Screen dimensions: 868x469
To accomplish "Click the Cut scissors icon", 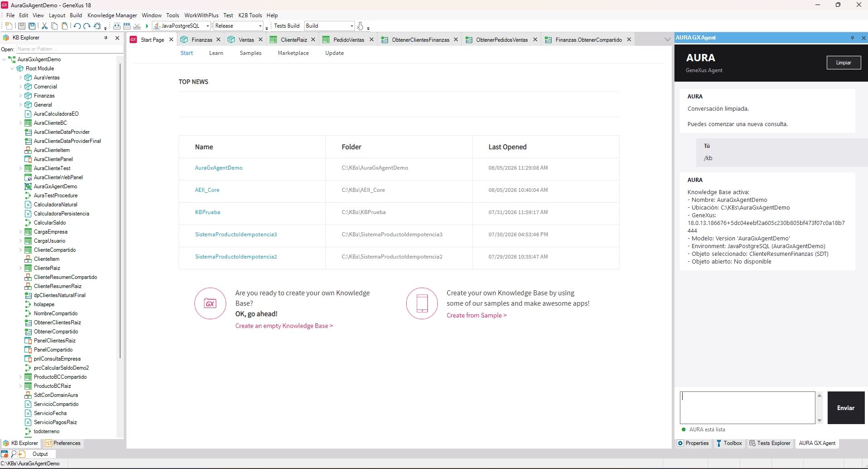I will click(44, 26).
